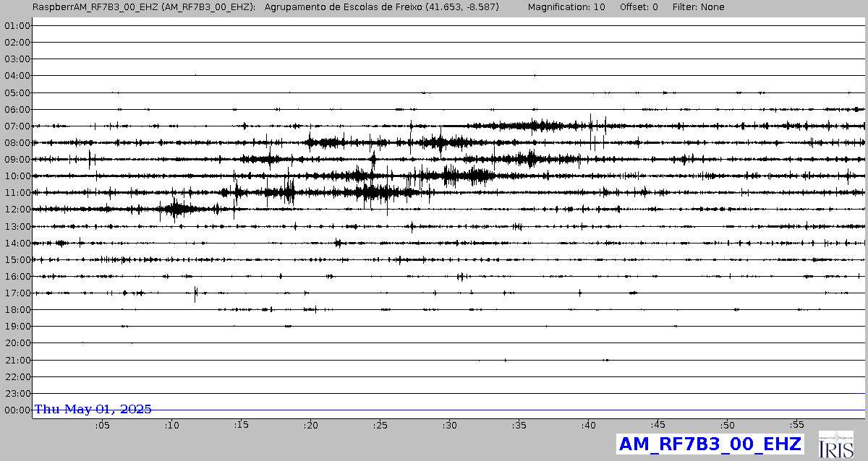Viewport: 868px width, 461px height.
Task: Click the :05 minute axis label
Action: click(x=102, y=426)
